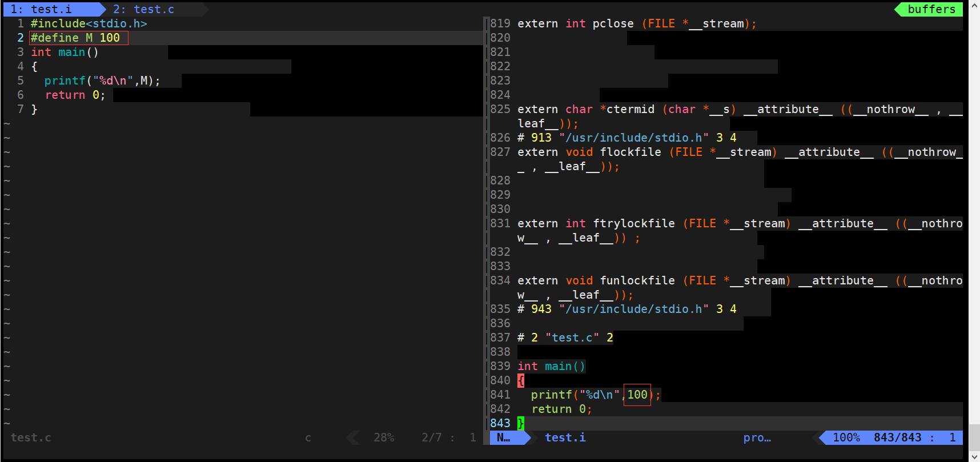Click the '# 913 "/usr/include/stdio.h" 3 4' line

627,138
